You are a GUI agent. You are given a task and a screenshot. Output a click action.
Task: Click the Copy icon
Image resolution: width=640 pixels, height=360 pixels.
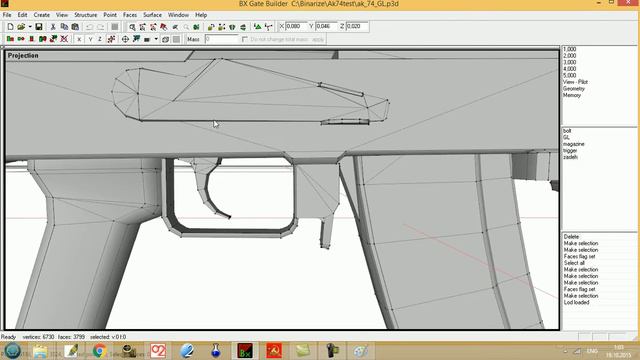click(x=64, y=27)
